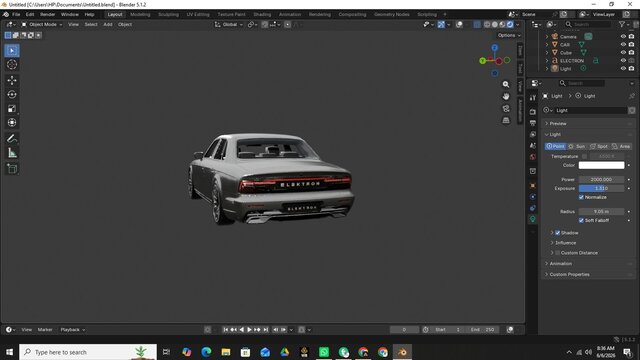
Task: Select the Move tool
Action: coord(12,80)
